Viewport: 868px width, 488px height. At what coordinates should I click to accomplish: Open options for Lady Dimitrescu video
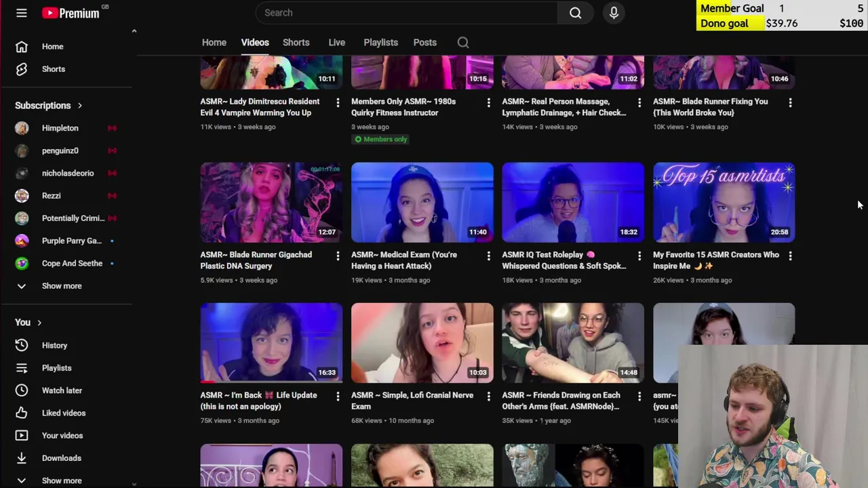pyautogui.click(x=338, y=102)
